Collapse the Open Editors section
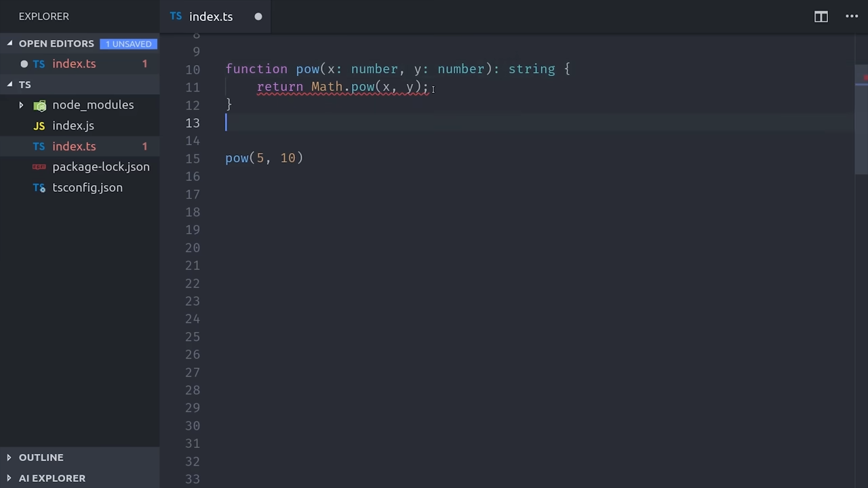The height and width of the screenshot is (488, 868). 9,43
